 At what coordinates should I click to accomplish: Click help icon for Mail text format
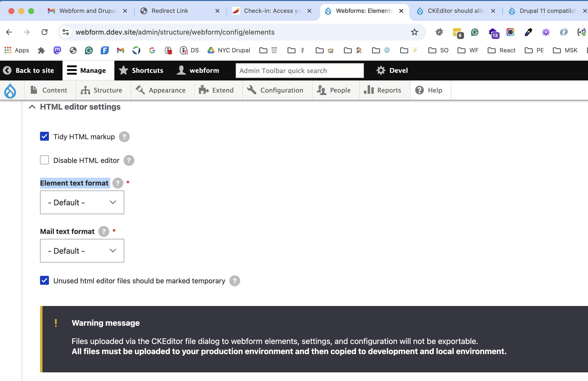[104, 231]
